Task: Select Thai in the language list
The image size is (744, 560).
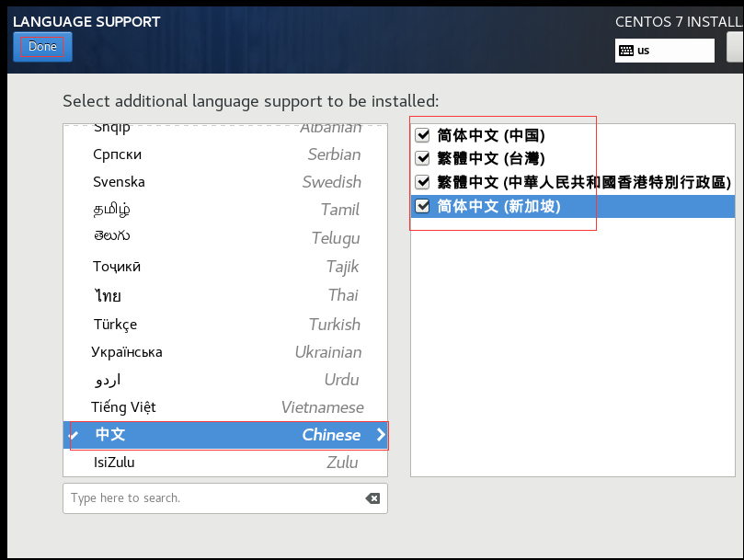Action: (x=225, y=295)
